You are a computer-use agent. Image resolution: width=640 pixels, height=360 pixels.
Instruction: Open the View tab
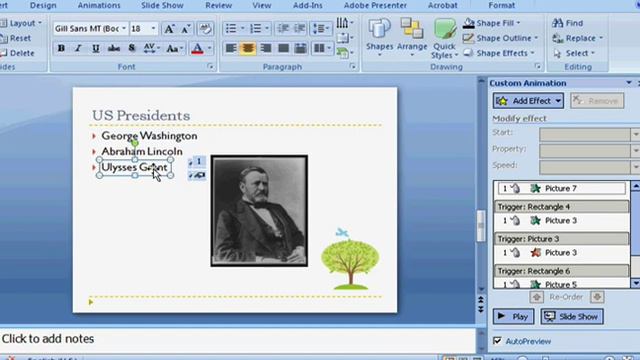pos(262,5)
